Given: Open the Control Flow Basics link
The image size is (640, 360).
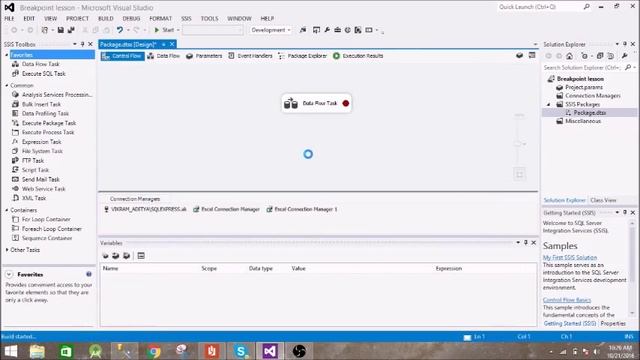Looking at the screenshot, I should tap(567, 300).
